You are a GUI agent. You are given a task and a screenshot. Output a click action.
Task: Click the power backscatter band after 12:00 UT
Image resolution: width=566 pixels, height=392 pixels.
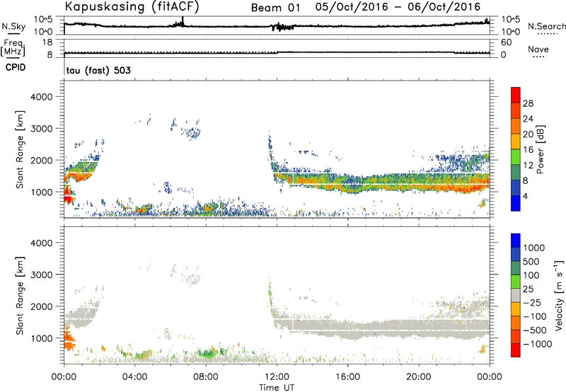click(x=383, y=183)
